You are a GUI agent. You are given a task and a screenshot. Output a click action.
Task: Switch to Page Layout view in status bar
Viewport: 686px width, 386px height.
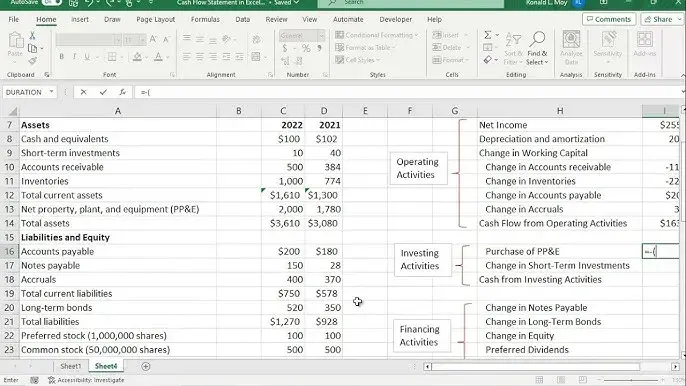561,380
